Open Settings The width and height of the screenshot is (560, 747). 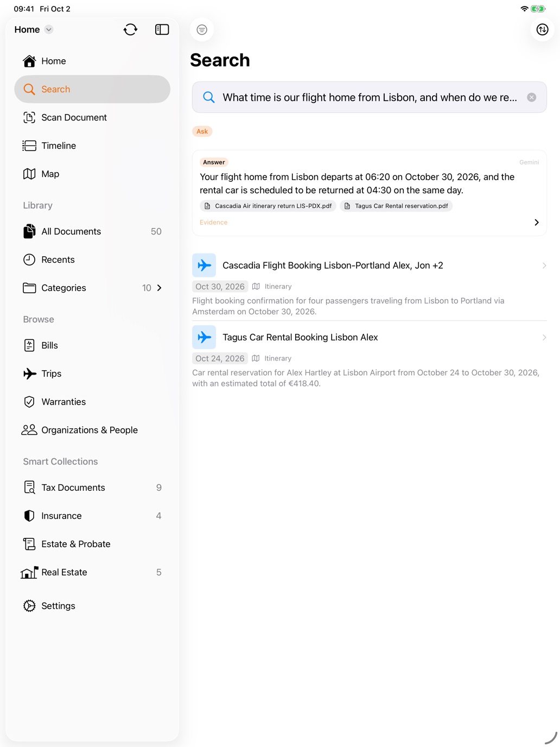click(x=92, y=606)
